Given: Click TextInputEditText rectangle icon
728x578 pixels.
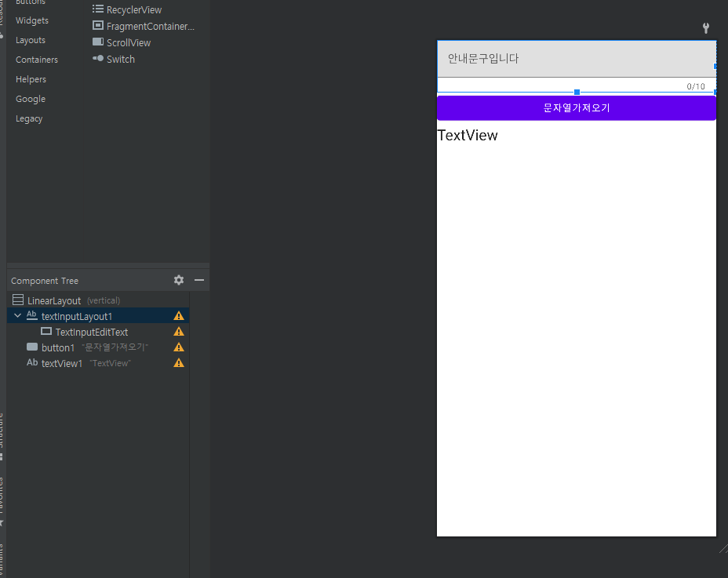Looking at the screenshot, I should click(46, 332).
